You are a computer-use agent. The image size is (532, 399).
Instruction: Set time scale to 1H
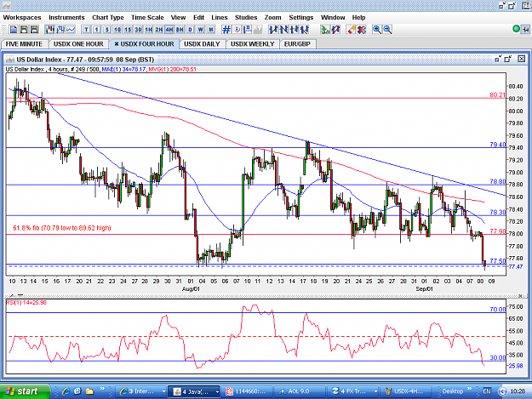click(149, 30)
